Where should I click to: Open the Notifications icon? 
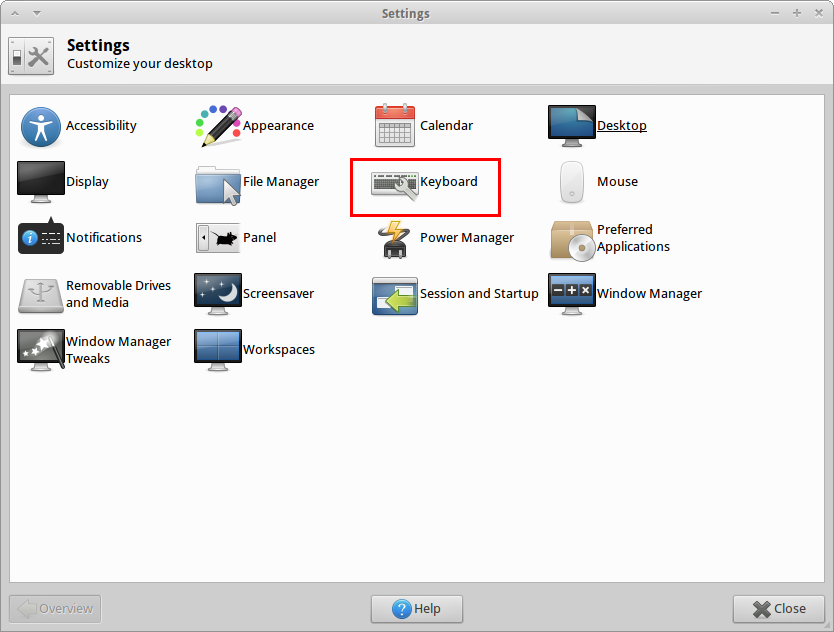(x=41, y=236)
